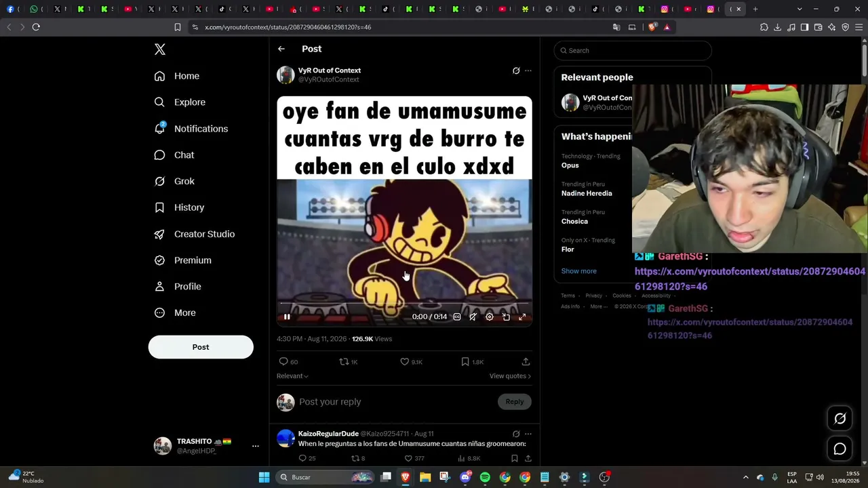Open a new browser tab
This screenshot has width=868, height=488.
pyautogui.click(x=755, y=9)
